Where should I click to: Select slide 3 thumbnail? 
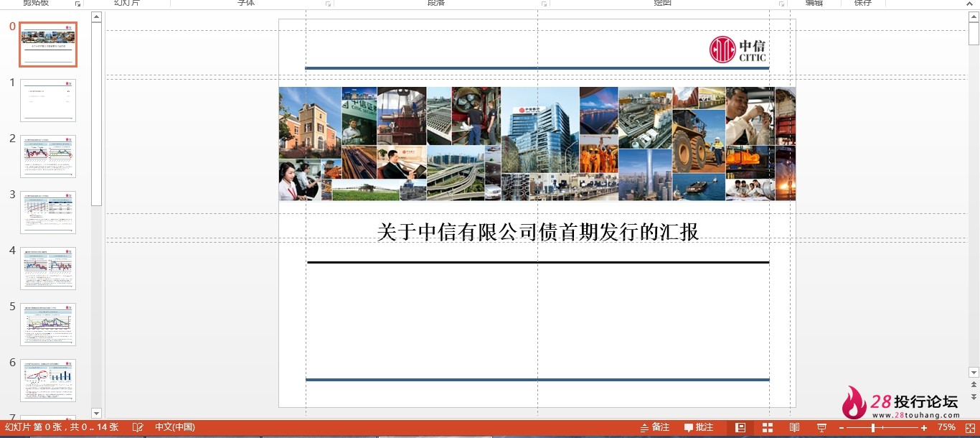pyautogui.click(x=48, y=213)
